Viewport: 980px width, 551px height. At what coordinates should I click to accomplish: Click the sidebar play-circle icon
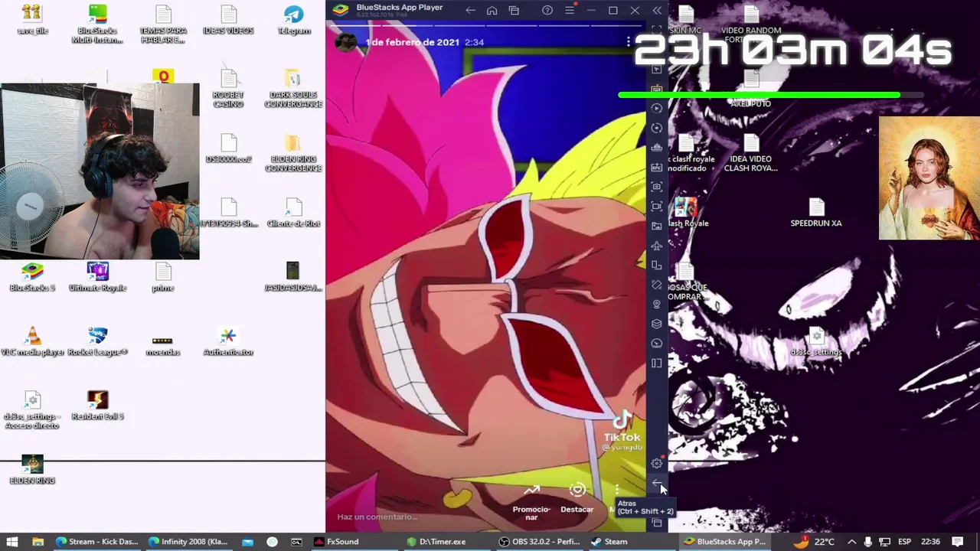[657, 109]
